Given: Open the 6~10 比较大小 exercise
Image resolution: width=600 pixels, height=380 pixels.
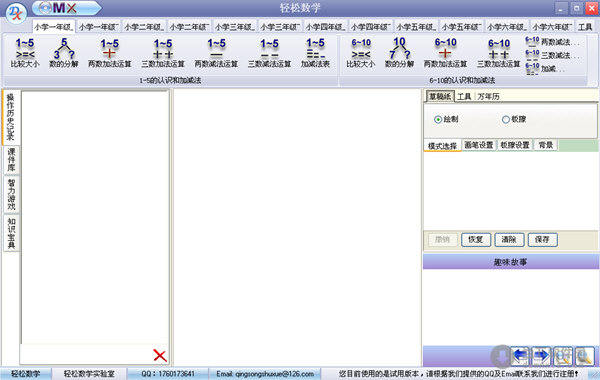Looking at the screenshot, I should 361,53.
